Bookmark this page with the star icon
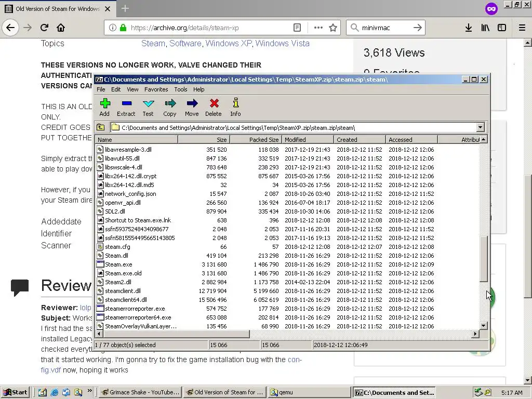Image resolution: width=532 pixels, height=399 pixels. click(x=333, y=28)
